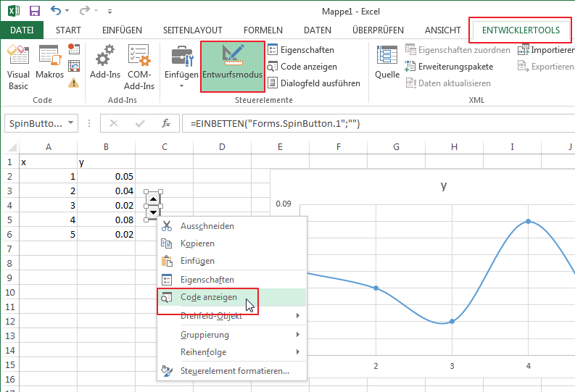The width and height of the screenshot is (575, 392).
Task: Click the spin button down arrow
Action: (153, 212)
